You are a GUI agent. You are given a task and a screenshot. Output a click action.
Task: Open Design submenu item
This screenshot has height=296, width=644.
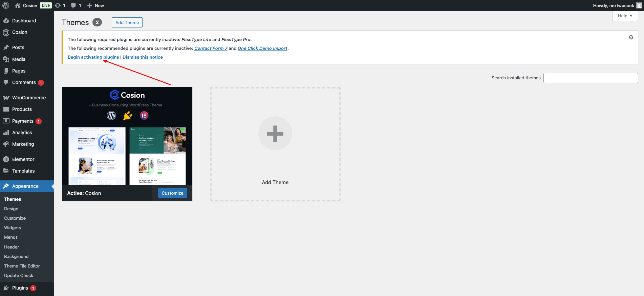11,209
